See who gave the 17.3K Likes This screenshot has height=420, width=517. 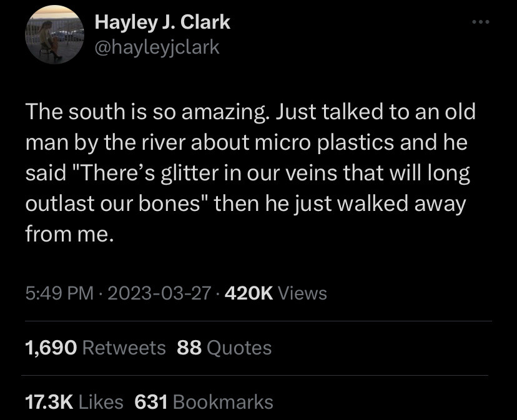click(x=74, y=402)
